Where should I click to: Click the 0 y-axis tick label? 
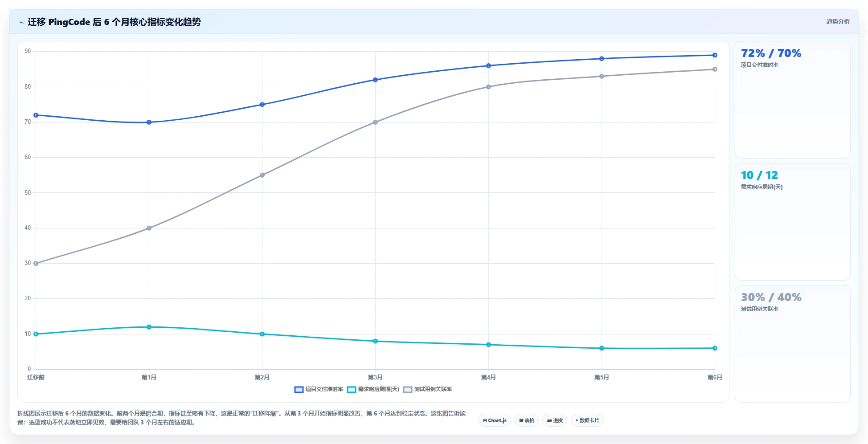pos(29,369)
